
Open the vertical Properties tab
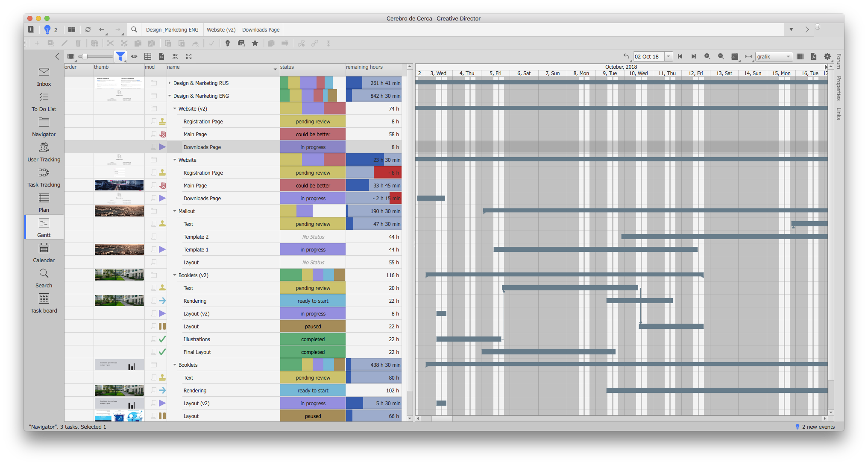tap(839, 88)
